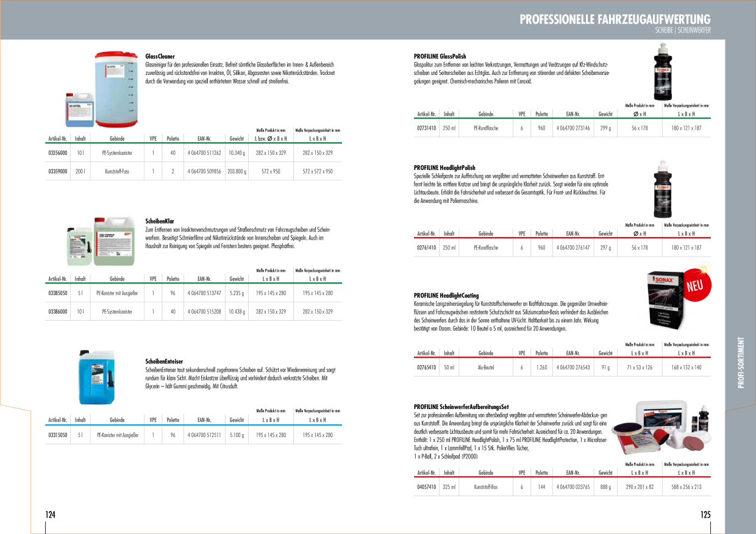Click the weight 299 g
This screenshot has height=534, width=756.
pos(605,128)
